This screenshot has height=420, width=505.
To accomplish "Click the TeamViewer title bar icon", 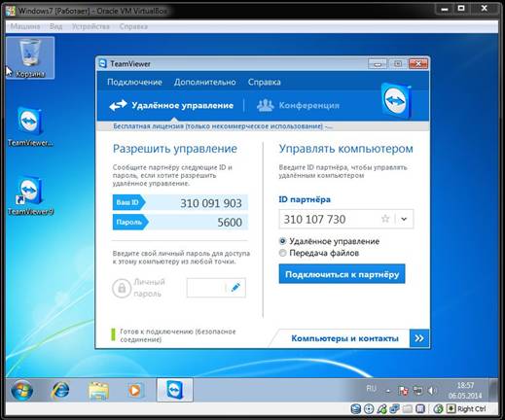I will click(x=102, y=63).
